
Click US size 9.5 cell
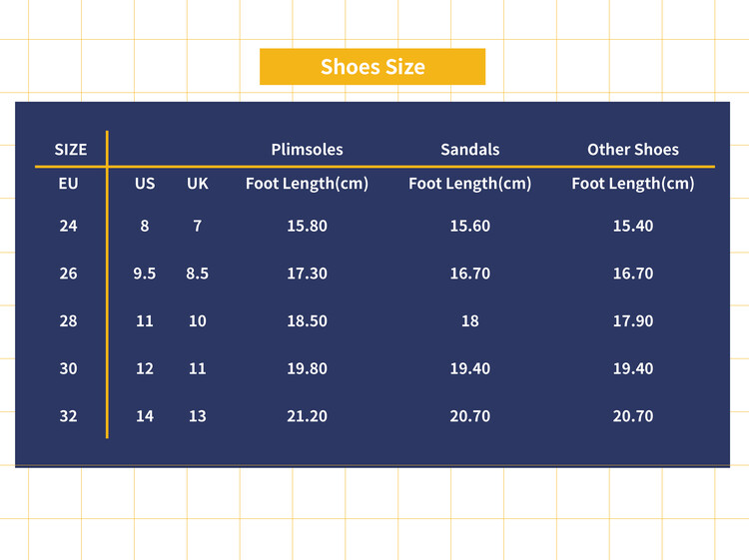[145, 274]
